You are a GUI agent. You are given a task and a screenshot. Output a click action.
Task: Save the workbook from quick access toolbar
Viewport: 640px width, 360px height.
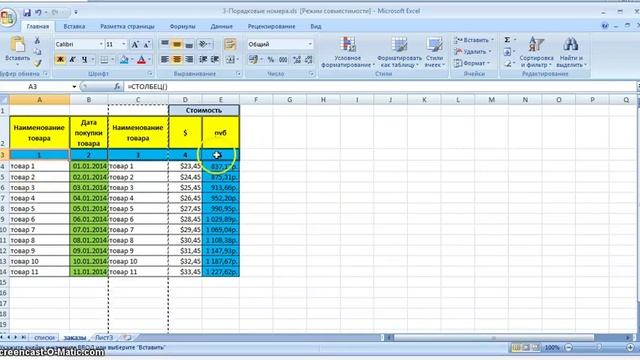coord(27,13)
